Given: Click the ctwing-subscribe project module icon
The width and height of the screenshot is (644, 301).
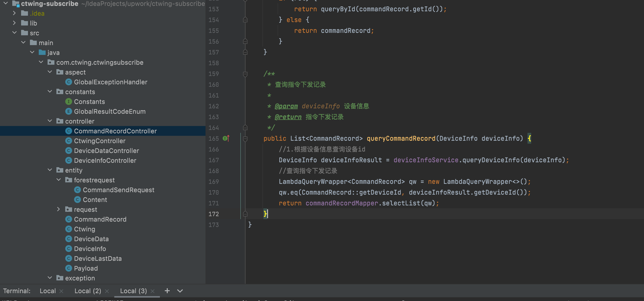Looking at the screenshot, I should pos(16,3).
